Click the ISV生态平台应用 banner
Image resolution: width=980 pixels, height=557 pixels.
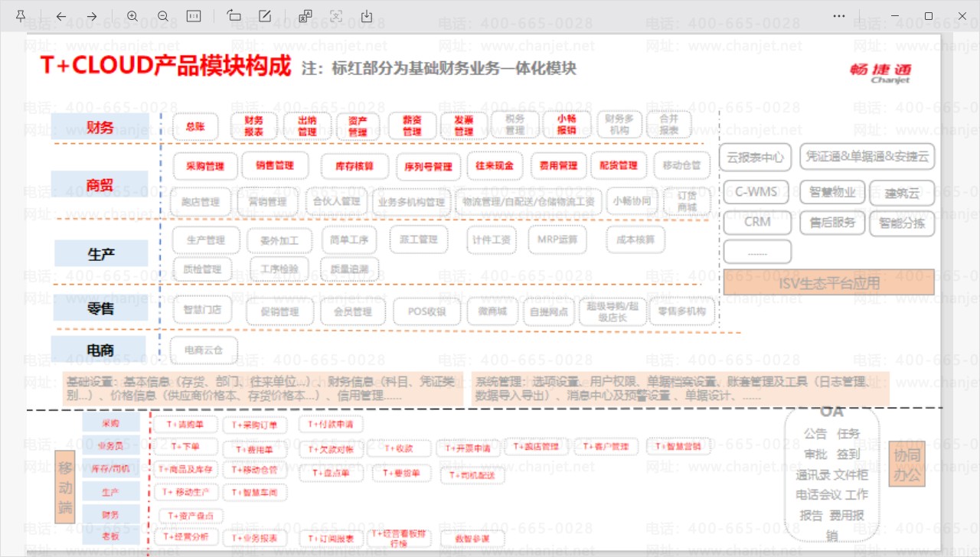829,282
